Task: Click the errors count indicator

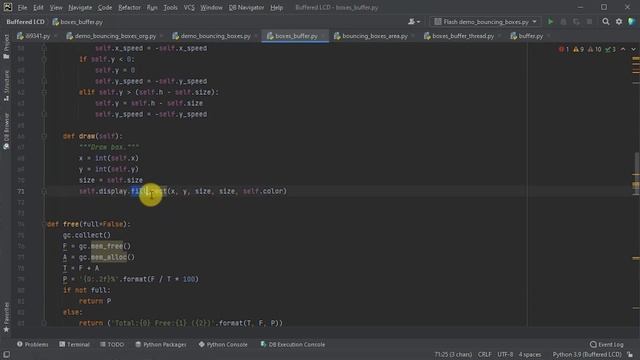Action: tap(564, 49)
